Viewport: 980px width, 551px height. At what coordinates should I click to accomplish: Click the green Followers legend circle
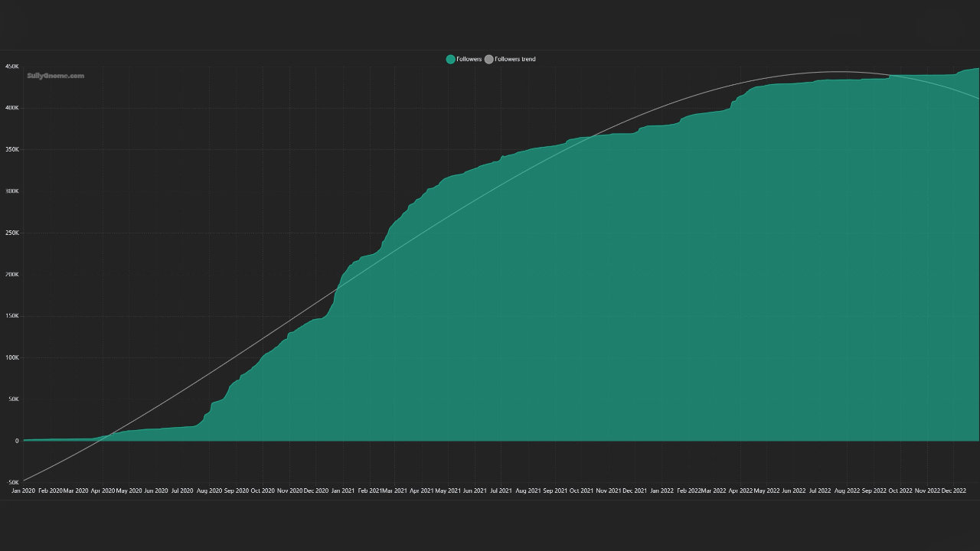[x=450, y=59]
